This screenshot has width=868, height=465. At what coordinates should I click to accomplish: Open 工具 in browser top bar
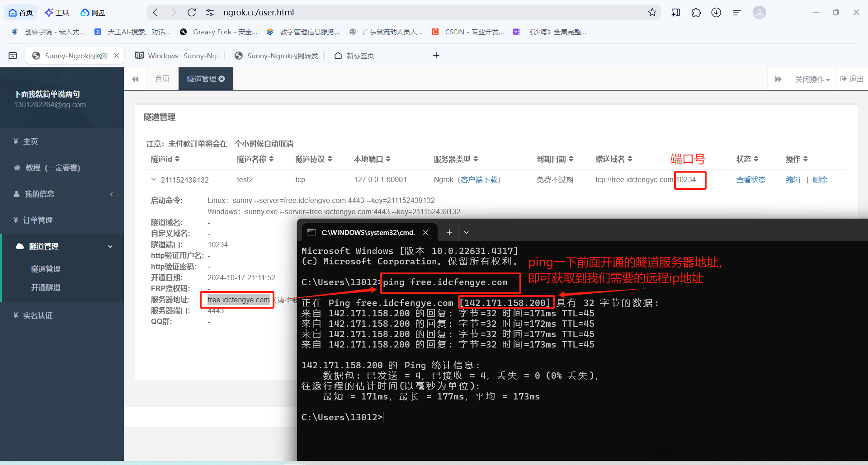[x=57, y=13]
